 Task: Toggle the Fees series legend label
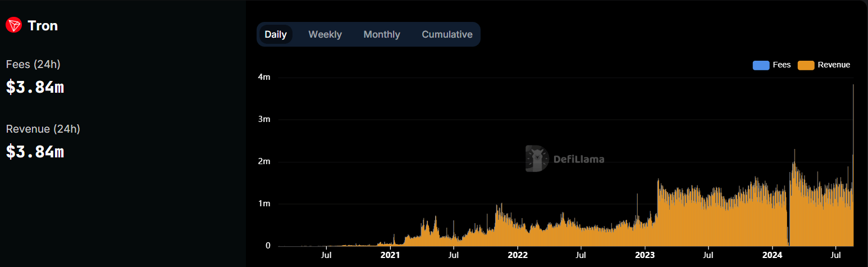[x=782, y=65]
